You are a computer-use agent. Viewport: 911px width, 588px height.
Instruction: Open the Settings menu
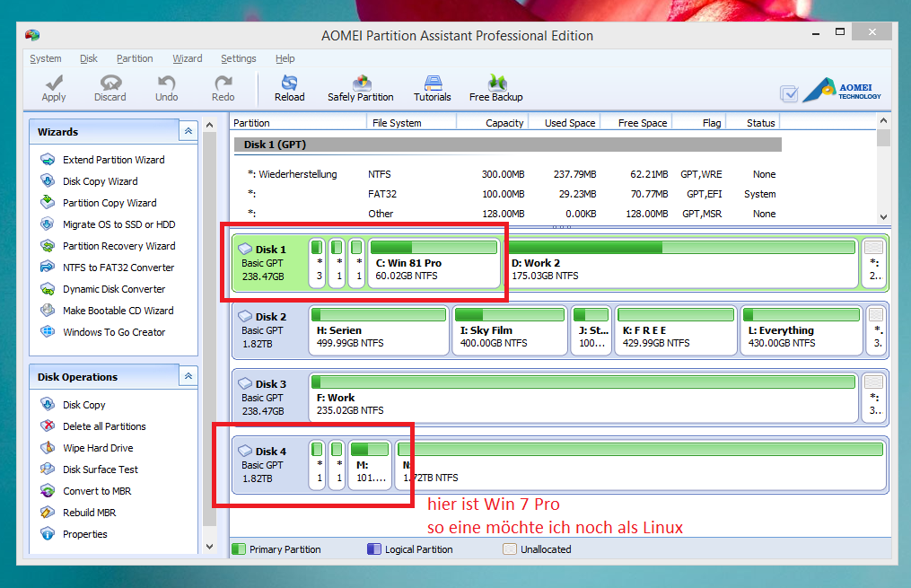tap(238, 58)
